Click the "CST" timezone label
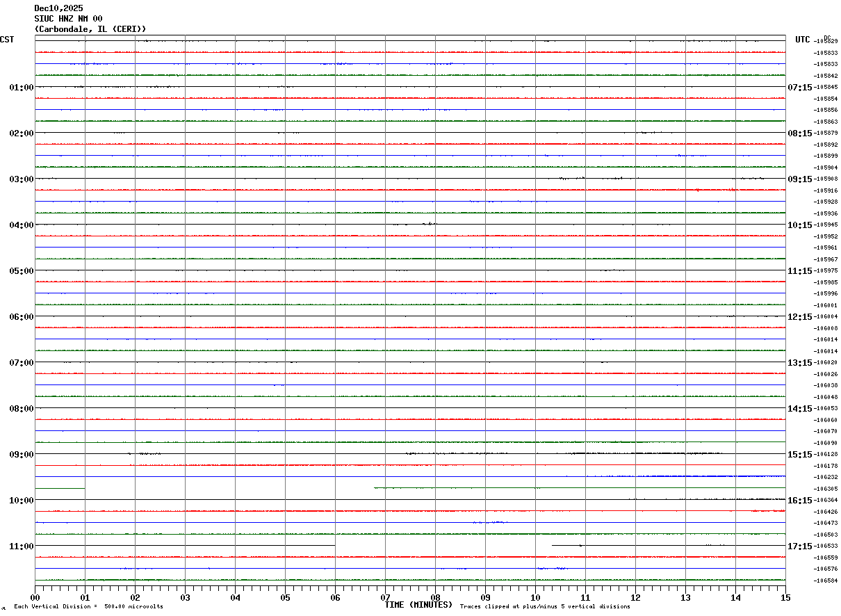 pyautogui.click(x=7, y=40)
